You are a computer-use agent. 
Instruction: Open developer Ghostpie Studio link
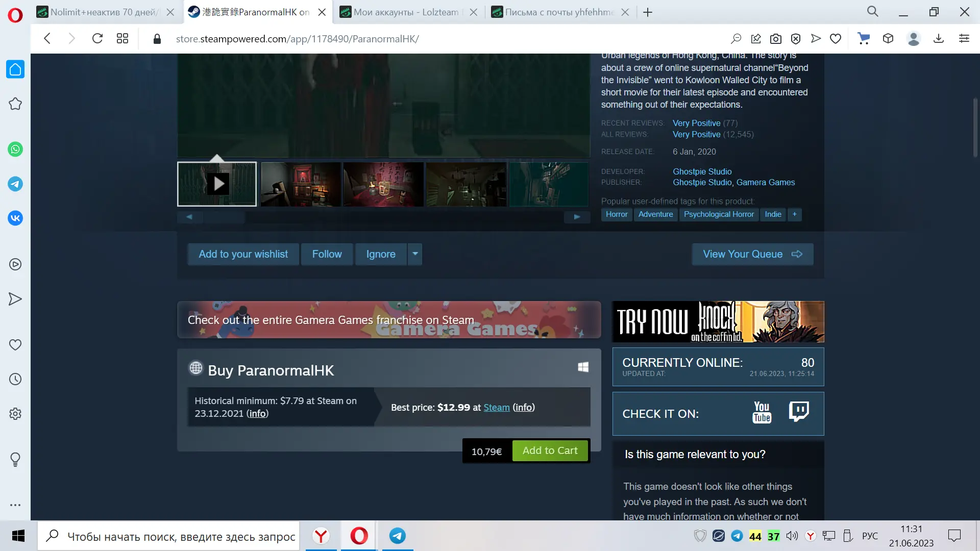point(702,172)
